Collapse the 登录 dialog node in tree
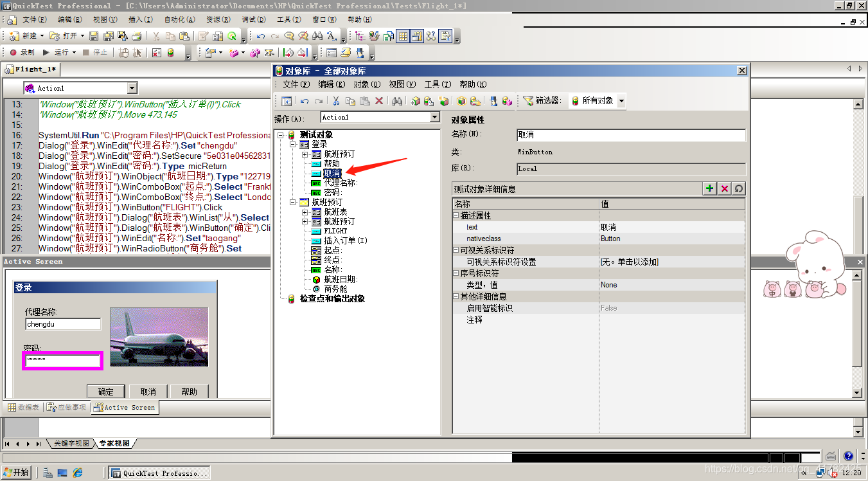Viewport: 868px width, 481px height. [x=293, y=144]
